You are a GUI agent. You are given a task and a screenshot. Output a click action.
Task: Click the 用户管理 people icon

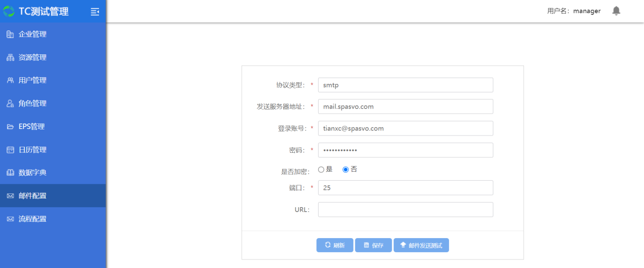(x=10, y=80)
